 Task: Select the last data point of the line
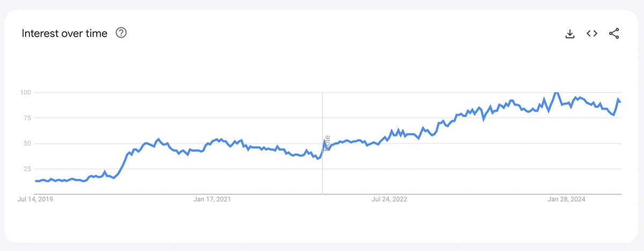pos(620,102)
